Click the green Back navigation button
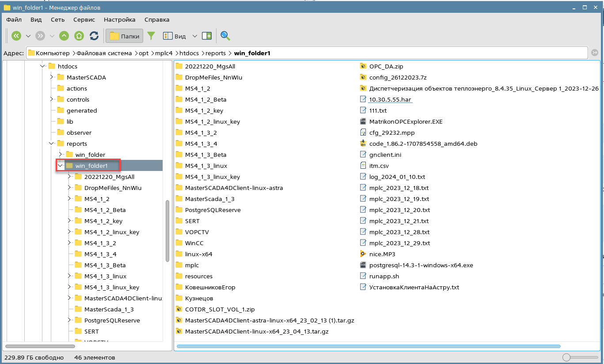 click(16, 36)
